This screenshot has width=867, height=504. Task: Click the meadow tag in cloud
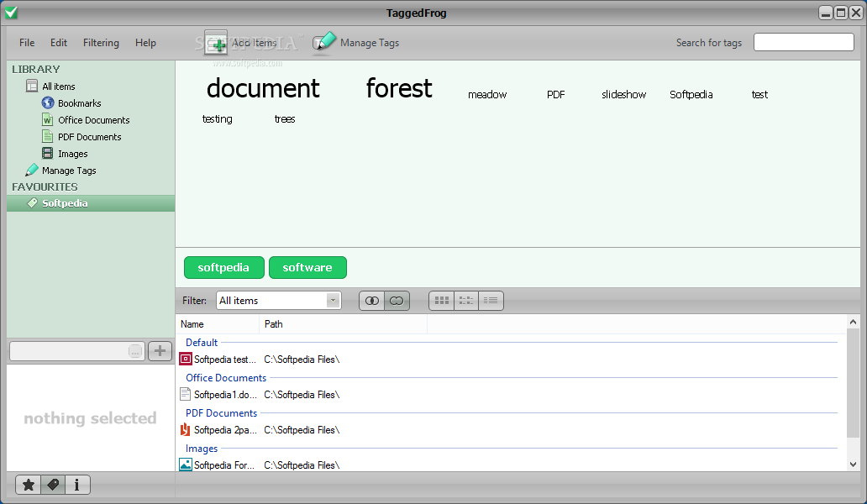(487, 94)
